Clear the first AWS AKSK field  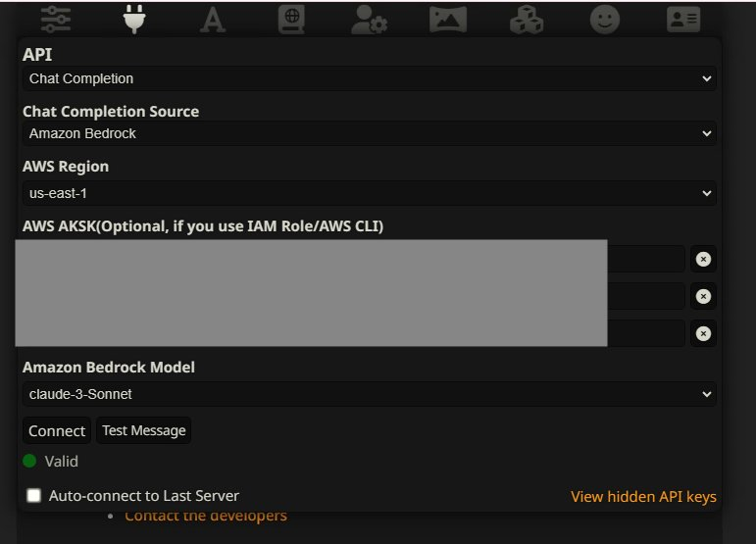pyautogui.click(x=703, y=259)
